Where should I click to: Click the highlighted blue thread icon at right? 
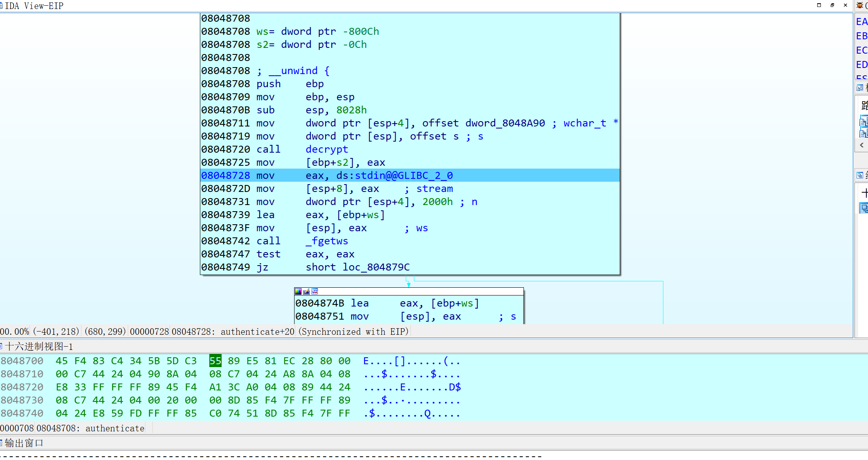click(864, 208)
